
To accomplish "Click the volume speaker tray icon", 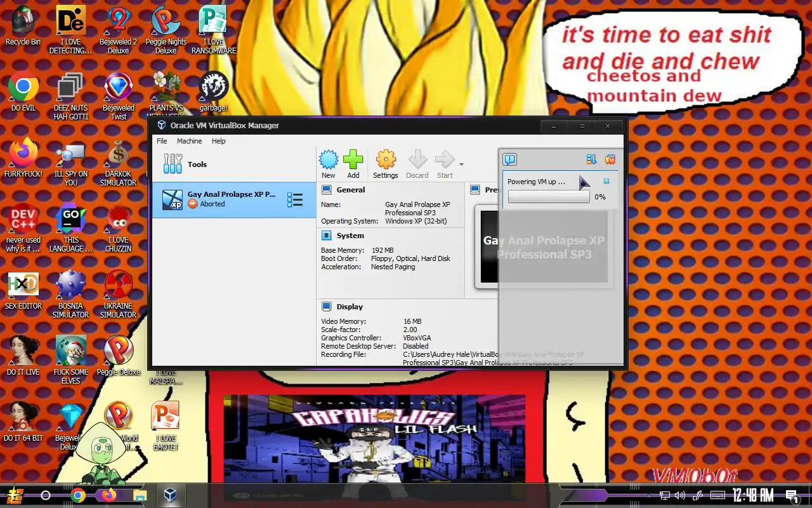I will [680, 495].
